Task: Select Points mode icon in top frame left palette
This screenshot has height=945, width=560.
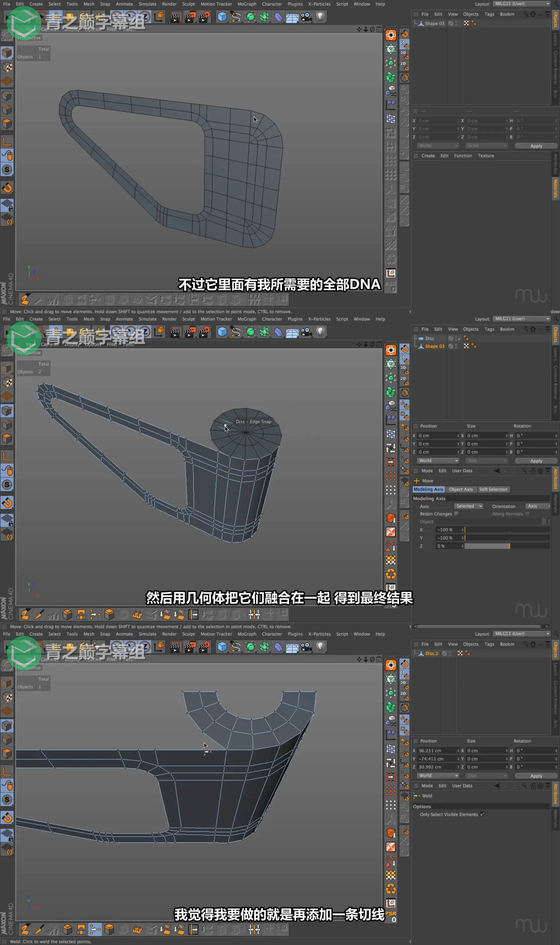Action: click(7, 95)
